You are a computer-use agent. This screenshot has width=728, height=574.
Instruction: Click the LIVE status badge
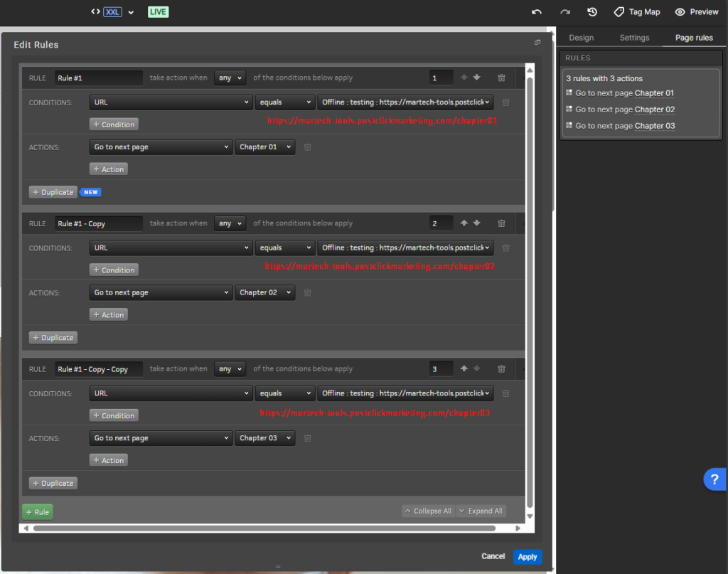158,12
